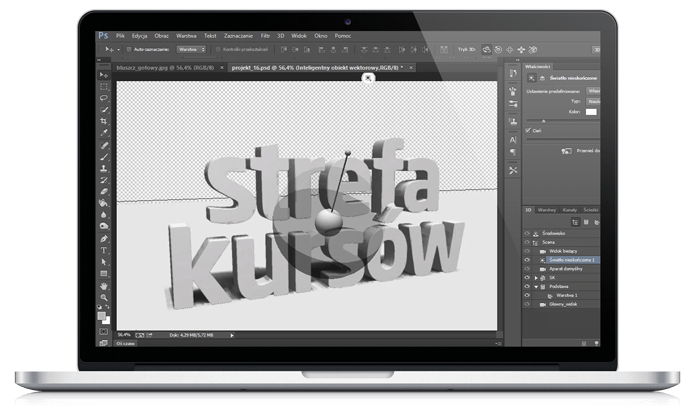
Task: Switch to the bluszcz_gotowy.jpg document tab
Action: tap(162, 67)
